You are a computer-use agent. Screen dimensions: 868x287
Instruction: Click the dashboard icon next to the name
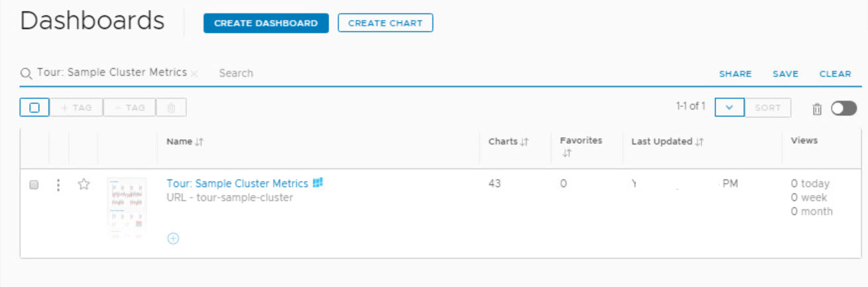[318, 183]
